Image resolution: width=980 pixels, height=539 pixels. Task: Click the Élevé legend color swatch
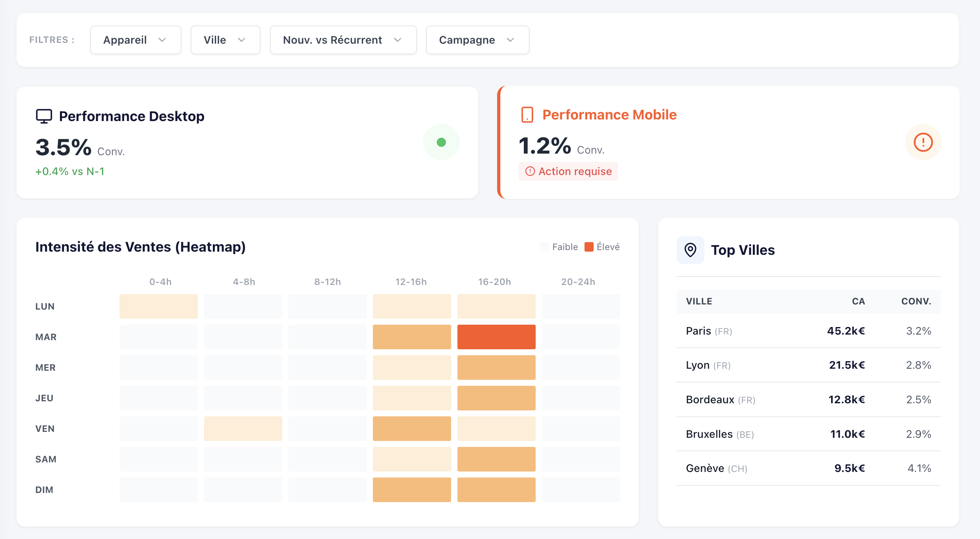pos(589,247)
